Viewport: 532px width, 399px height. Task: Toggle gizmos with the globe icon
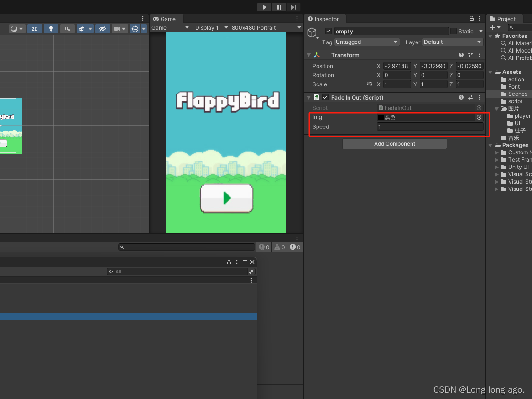coord(135,29)
